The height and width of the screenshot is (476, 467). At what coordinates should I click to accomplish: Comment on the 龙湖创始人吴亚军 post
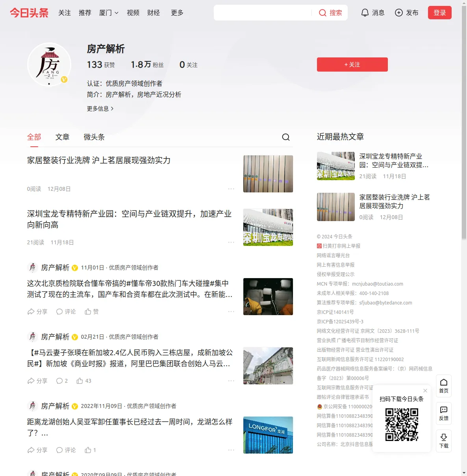[66, 450]
